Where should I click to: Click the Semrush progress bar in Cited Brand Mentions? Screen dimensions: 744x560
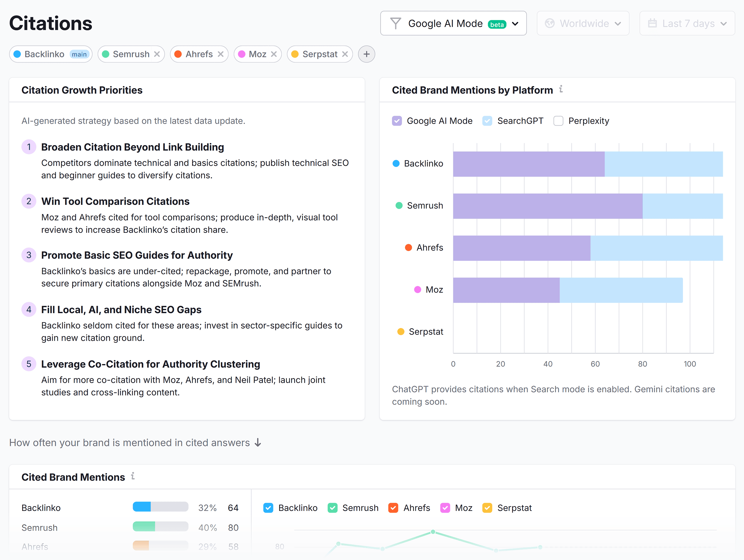pos(160,527)
